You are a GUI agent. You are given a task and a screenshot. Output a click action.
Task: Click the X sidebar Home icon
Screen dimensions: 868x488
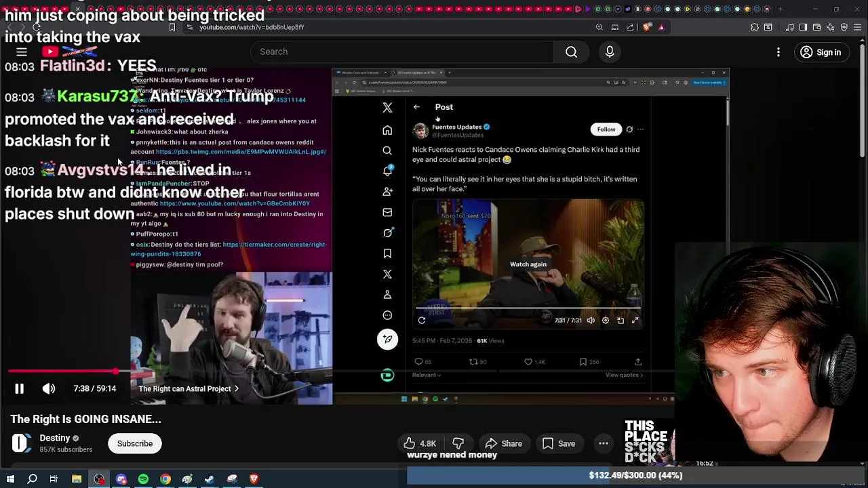[387, 130]
